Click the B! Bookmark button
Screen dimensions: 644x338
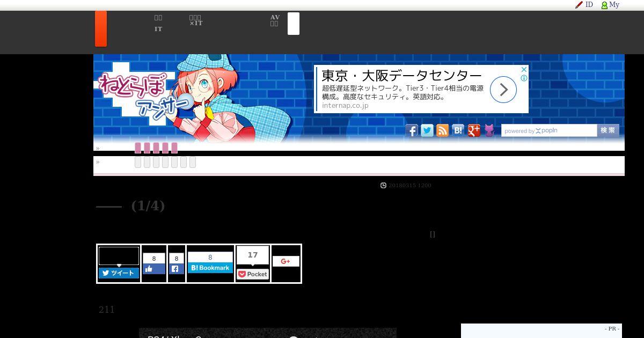[x=210, y=268]
